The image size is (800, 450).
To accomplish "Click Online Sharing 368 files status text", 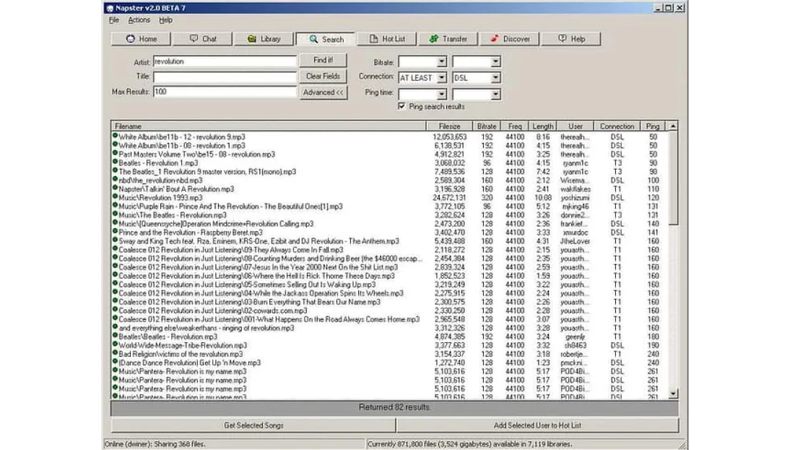I will pyautogui.click(x=155, y=444).
